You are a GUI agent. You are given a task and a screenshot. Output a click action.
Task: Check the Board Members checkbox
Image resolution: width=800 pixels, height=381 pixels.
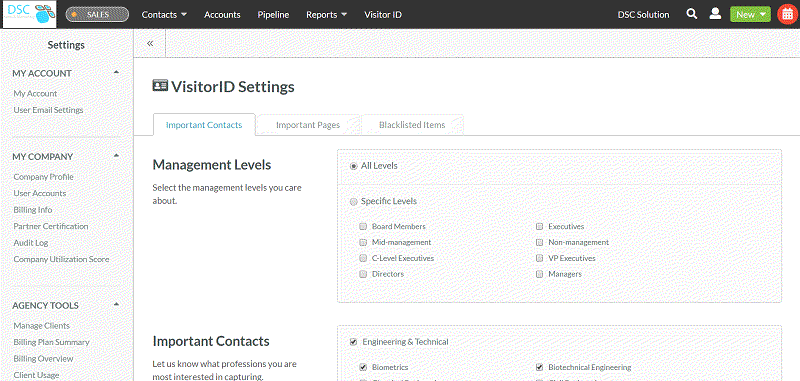363,226
